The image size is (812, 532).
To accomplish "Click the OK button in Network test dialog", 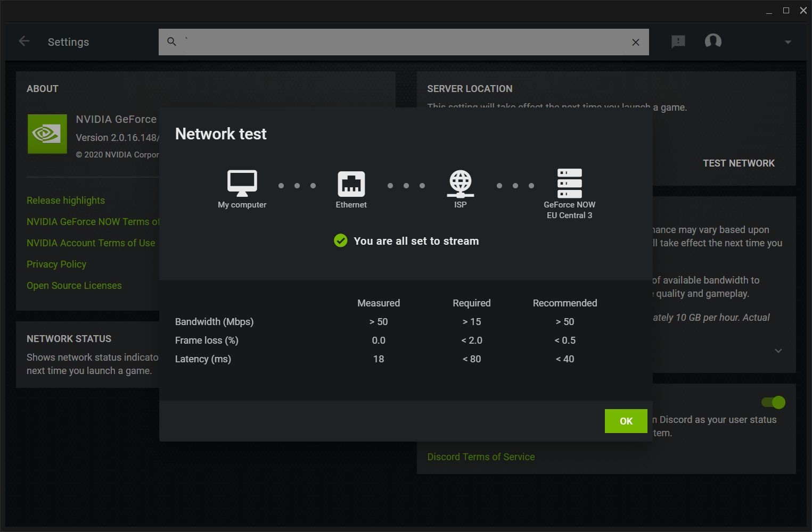I will pos(626,421).
